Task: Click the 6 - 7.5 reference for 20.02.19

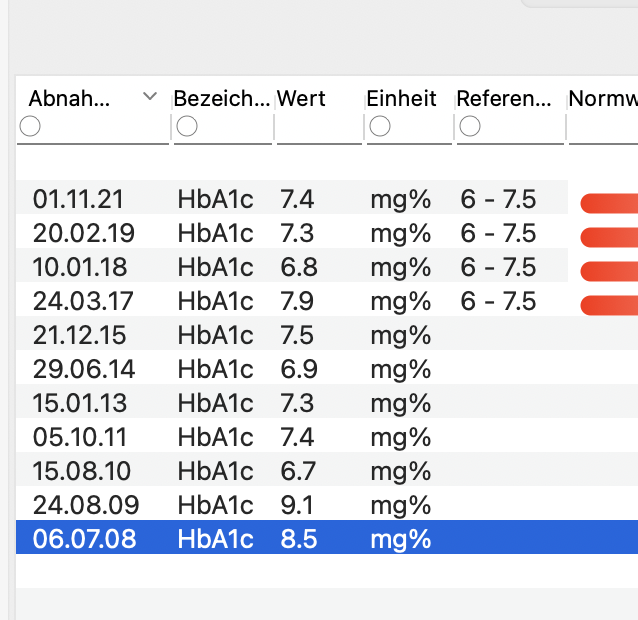Action: (498, 234)
